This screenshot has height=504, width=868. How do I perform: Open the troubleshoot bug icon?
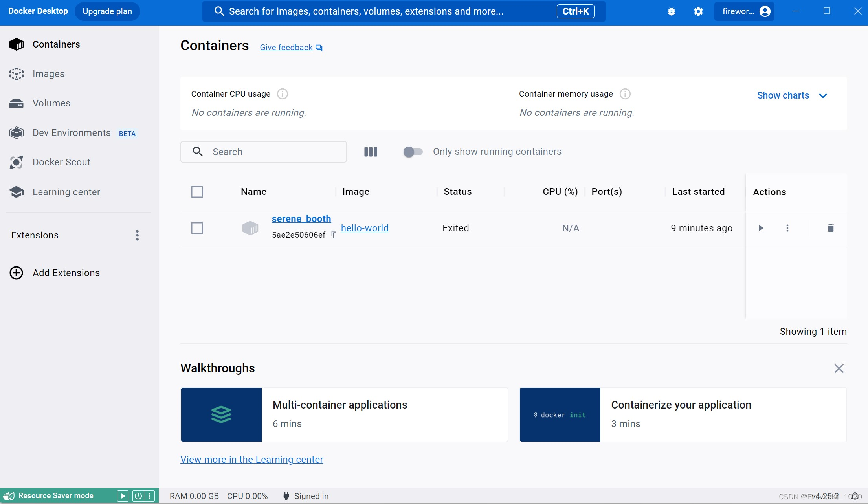click(672, 11)
